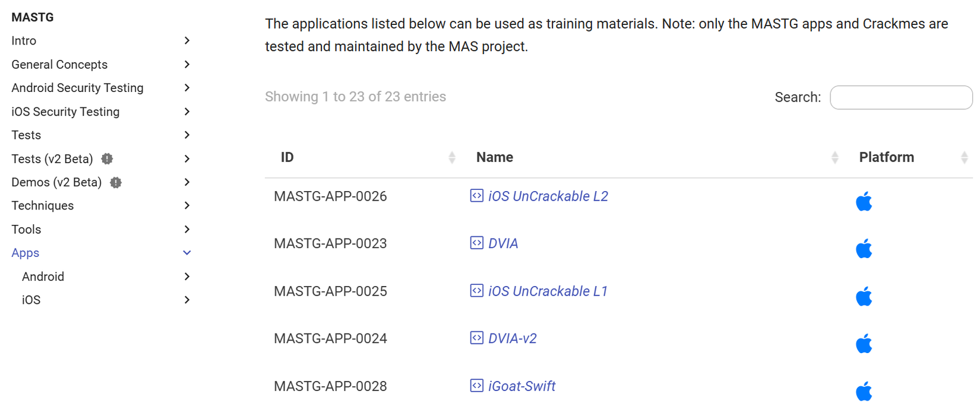Expand the Android submenu under Apps
This screenshot has width=980, height=413.
[186, 277]
